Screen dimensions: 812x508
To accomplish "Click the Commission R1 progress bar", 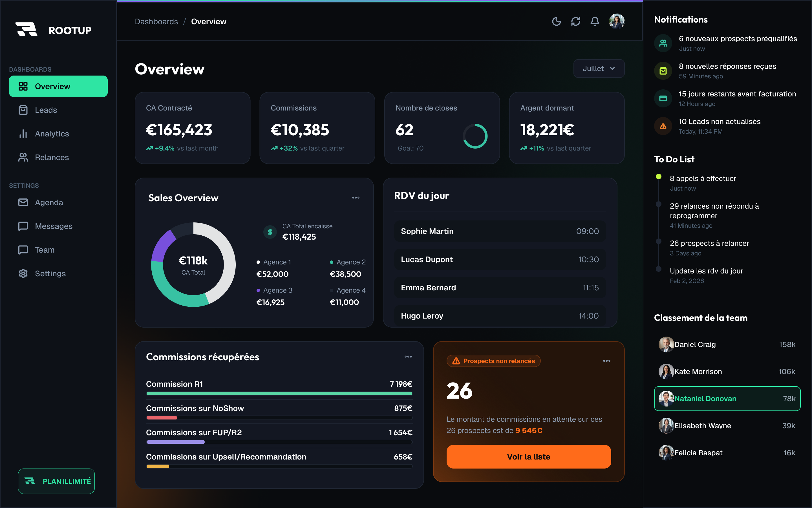I will point(279,394).
